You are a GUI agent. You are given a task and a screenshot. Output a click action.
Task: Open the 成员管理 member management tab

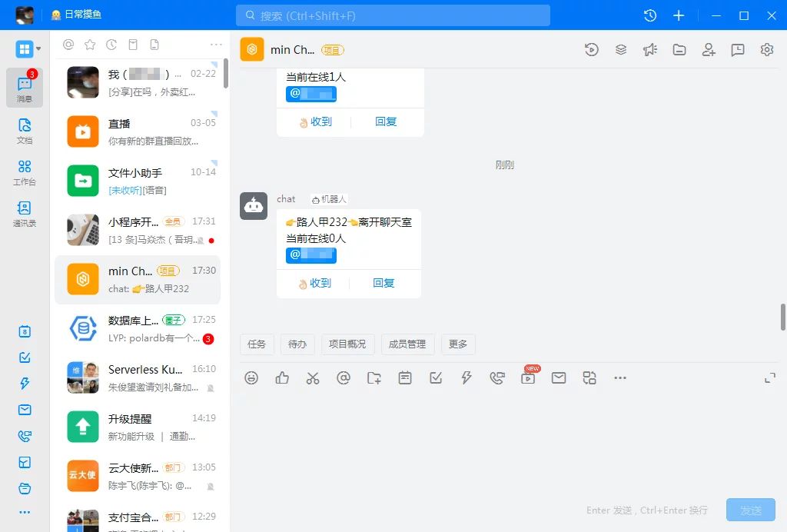click(407, 344)
